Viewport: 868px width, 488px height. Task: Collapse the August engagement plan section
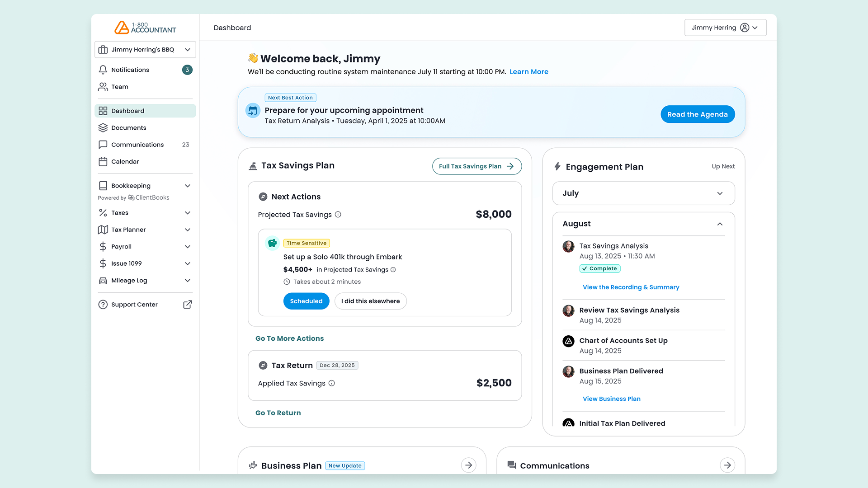click(x=720, y=224)
